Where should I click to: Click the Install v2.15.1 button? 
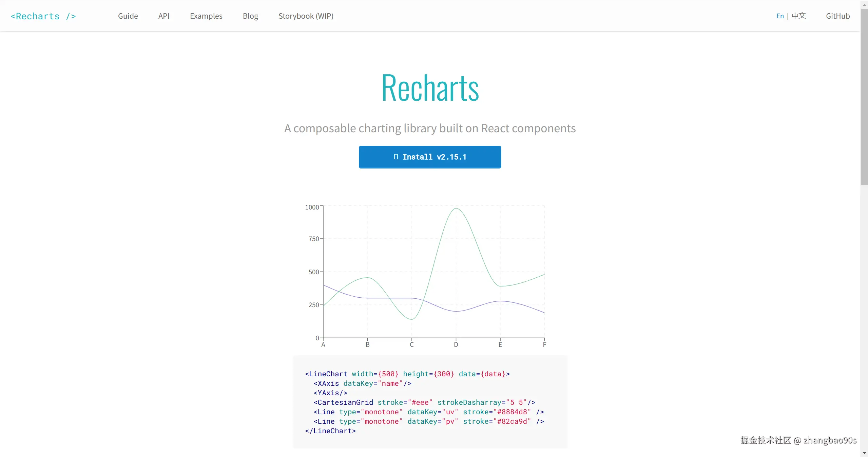tap(430, 157)
